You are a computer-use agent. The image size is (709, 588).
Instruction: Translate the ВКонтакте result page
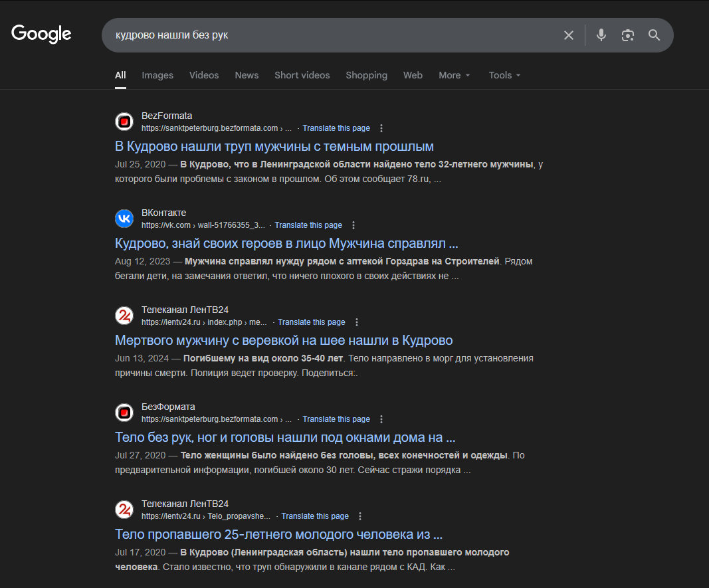pyautogui.click(x=308, y=225)
